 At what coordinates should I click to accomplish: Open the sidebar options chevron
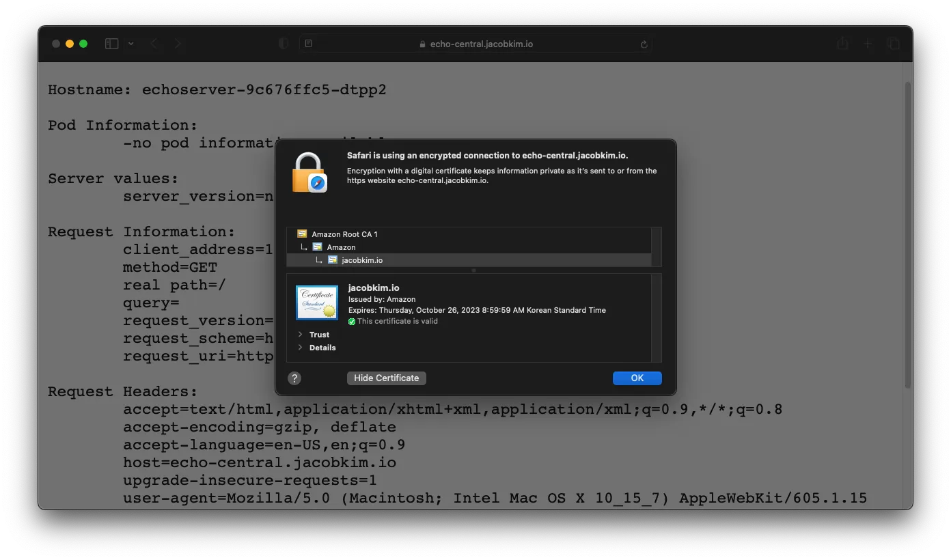[130, 43]
